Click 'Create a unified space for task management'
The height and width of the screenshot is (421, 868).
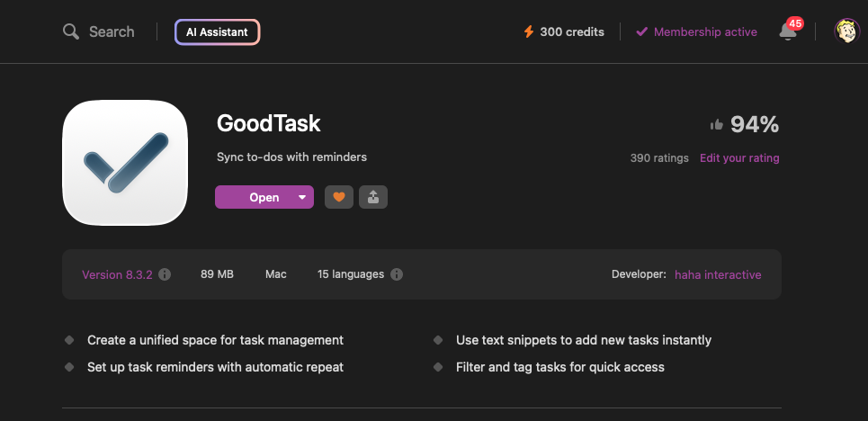(215, 340)
